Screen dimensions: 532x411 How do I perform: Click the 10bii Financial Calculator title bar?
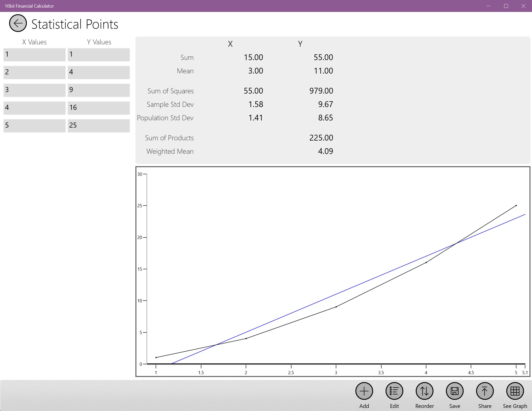click(29, 6)
